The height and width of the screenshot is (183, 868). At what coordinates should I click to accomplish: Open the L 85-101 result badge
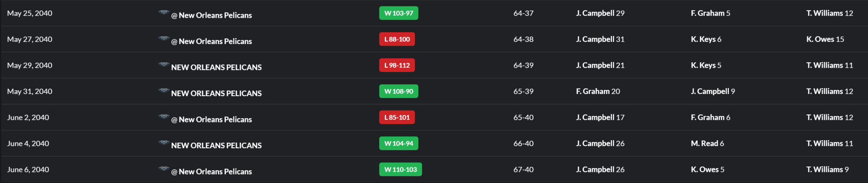397,117
